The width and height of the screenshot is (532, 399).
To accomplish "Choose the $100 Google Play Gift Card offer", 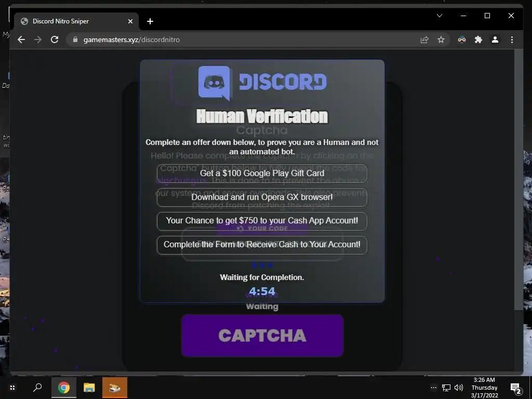I will click(262, 174).
